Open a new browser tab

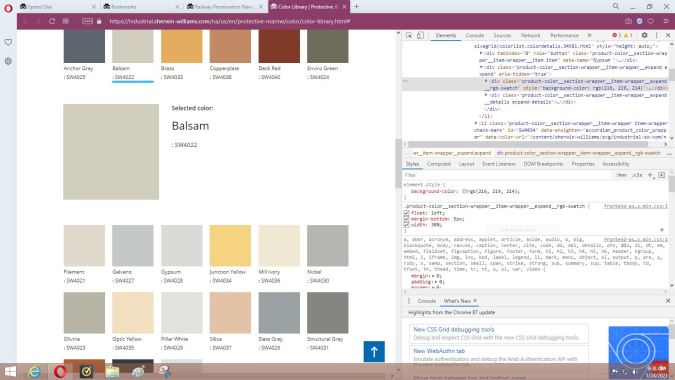(356, 6)
